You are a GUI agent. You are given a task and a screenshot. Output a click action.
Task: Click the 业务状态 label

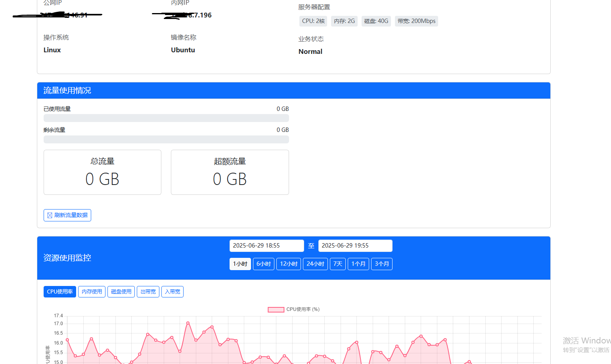[x=311, y=39]
